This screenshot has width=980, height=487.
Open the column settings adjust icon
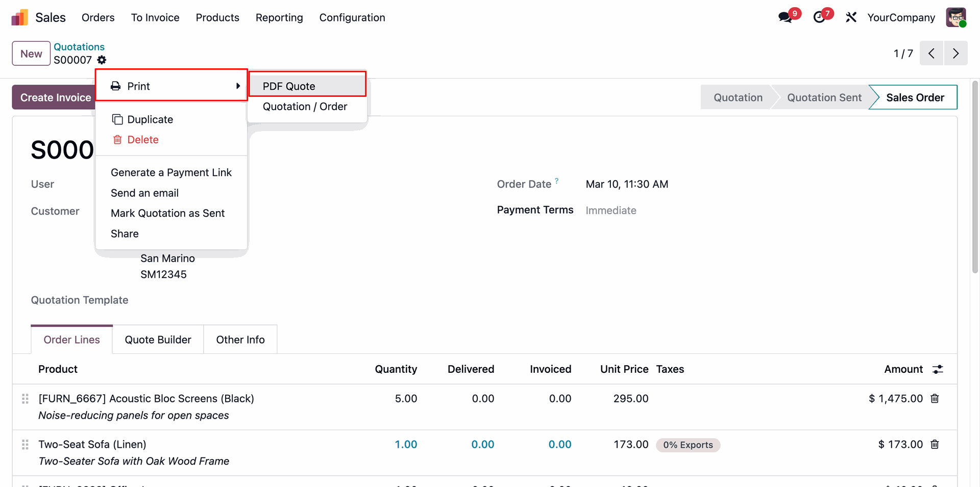pyautogui.click(x=938, y=369)
